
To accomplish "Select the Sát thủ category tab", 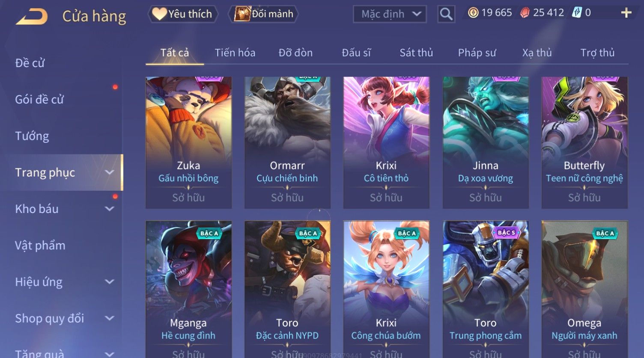I will pos(416,53).
